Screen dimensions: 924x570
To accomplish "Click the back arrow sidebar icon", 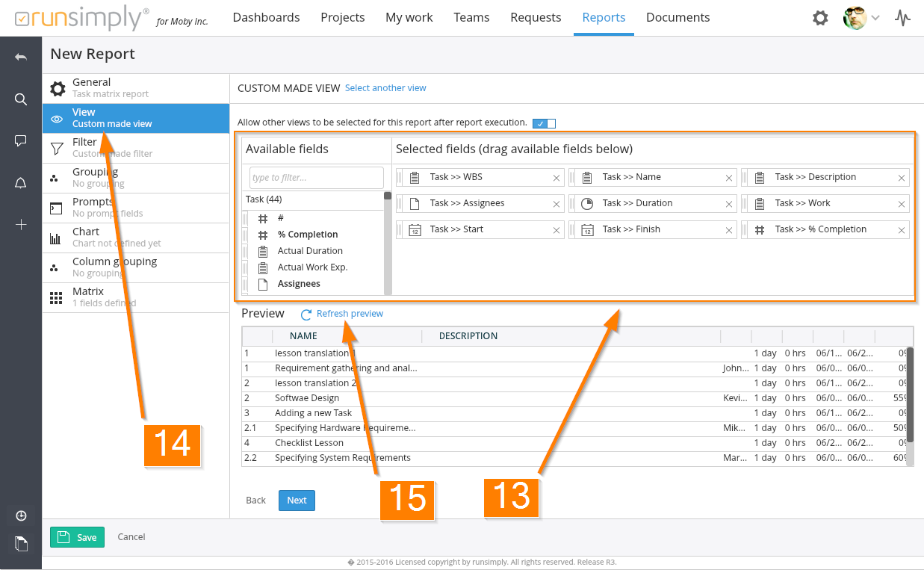I will (x=21, y=58).
